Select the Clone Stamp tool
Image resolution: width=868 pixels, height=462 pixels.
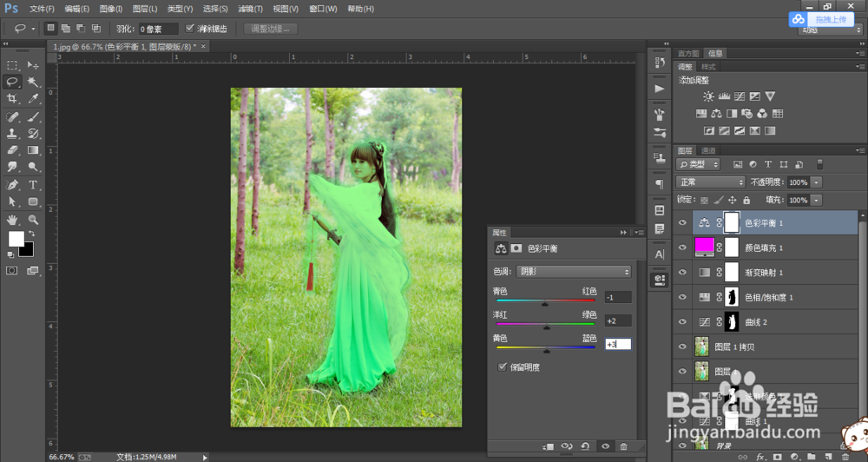pos(12,134)
